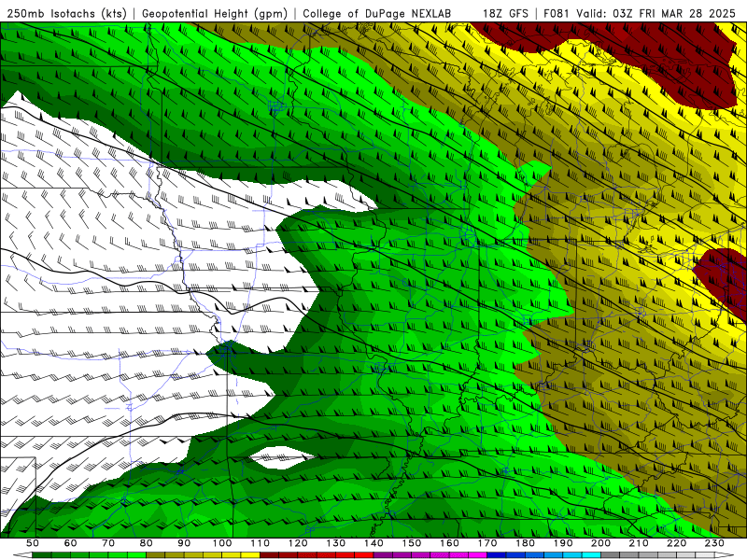The width and height of the screenshot is (747, 560).
Task: Select the bright magenta legend swatch before 170
Action: 477,554
